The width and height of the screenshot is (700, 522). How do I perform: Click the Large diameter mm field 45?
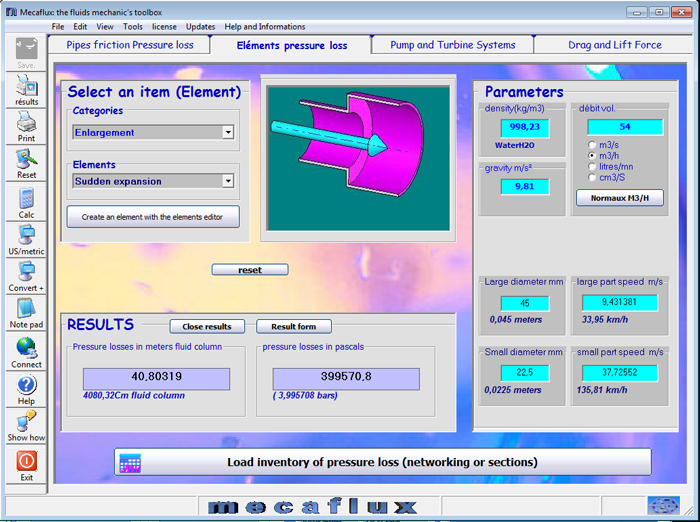525,303
